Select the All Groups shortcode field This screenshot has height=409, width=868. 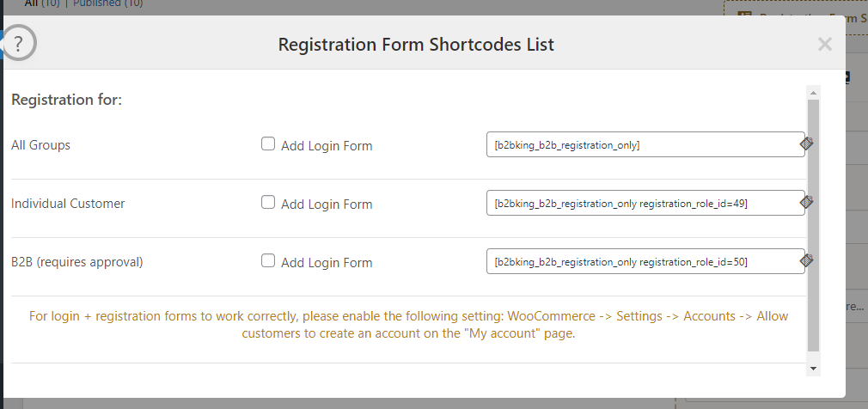pos(645,144)
